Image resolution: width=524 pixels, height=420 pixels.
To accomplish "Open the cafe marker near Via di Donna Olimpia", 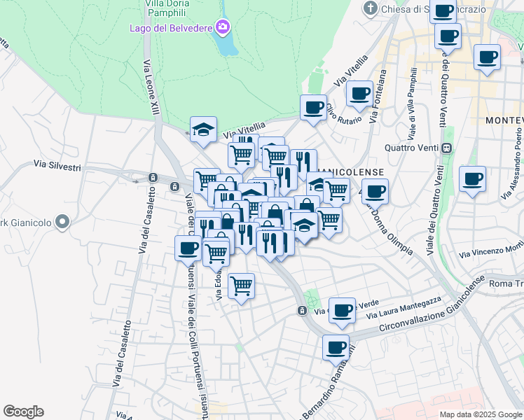I will pos(375,191).
